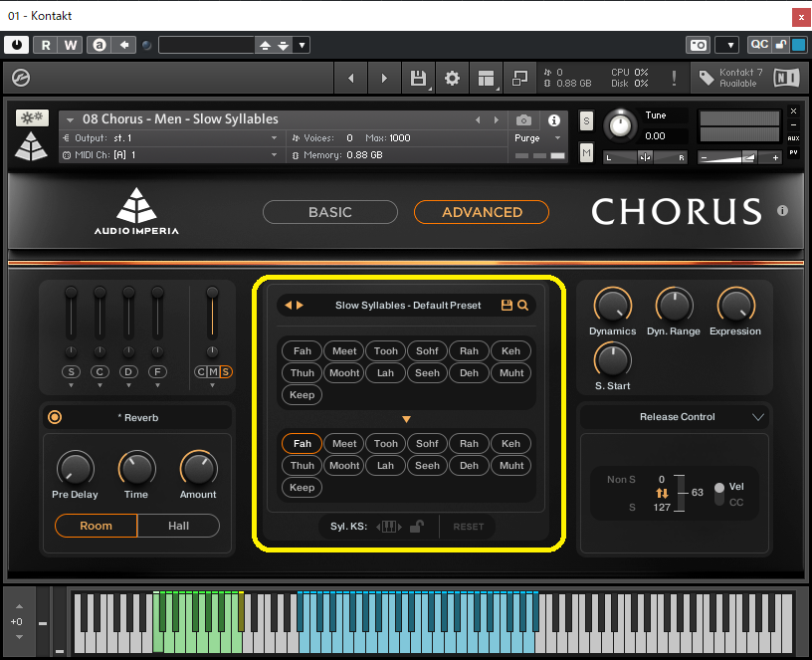Click the keyboard icon next to Syl. KS
The height and width of the screenshot is (660, 812).
[x=390, y=527]
